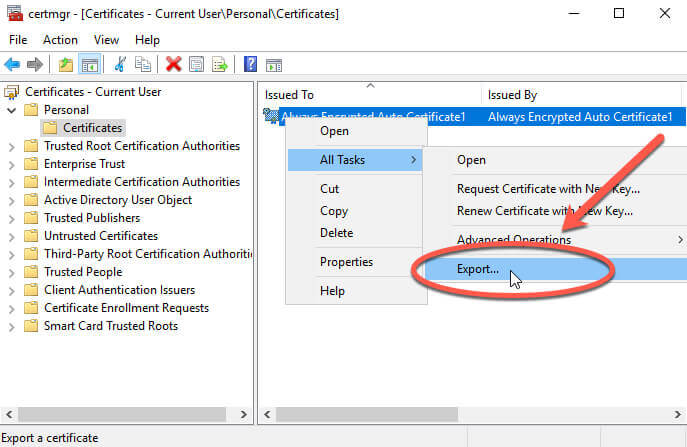687x447 pixels.
Task: Click the Certificates - Current User root icon
Action: click(12, 92)
